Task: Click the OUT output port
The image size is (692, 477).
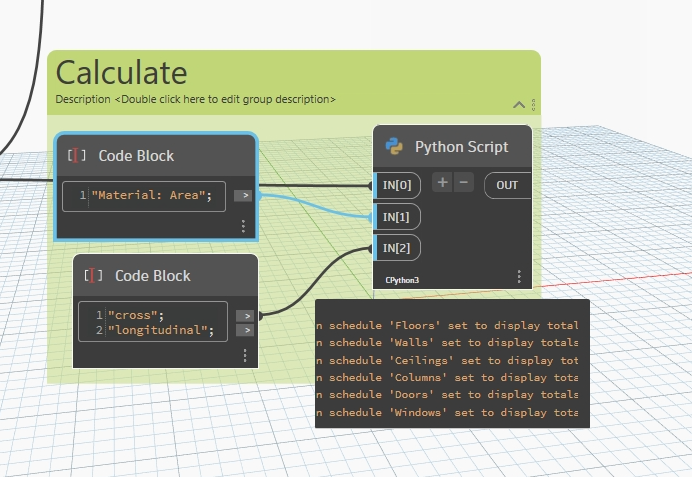Action: tap(508, 185)
